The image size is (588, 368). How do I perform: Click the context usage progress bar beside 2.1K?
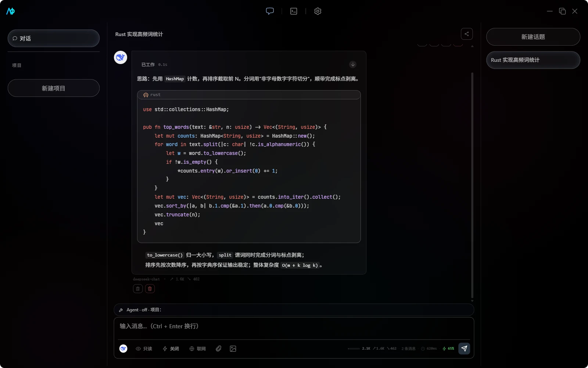coord(354,348)
